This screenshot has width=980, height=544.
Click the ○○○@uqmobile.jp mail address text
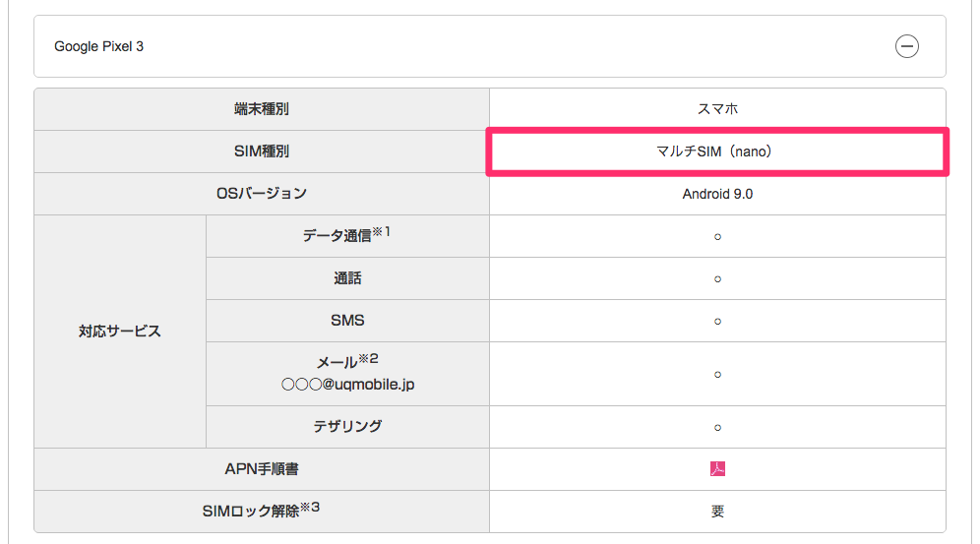(347, 385)
